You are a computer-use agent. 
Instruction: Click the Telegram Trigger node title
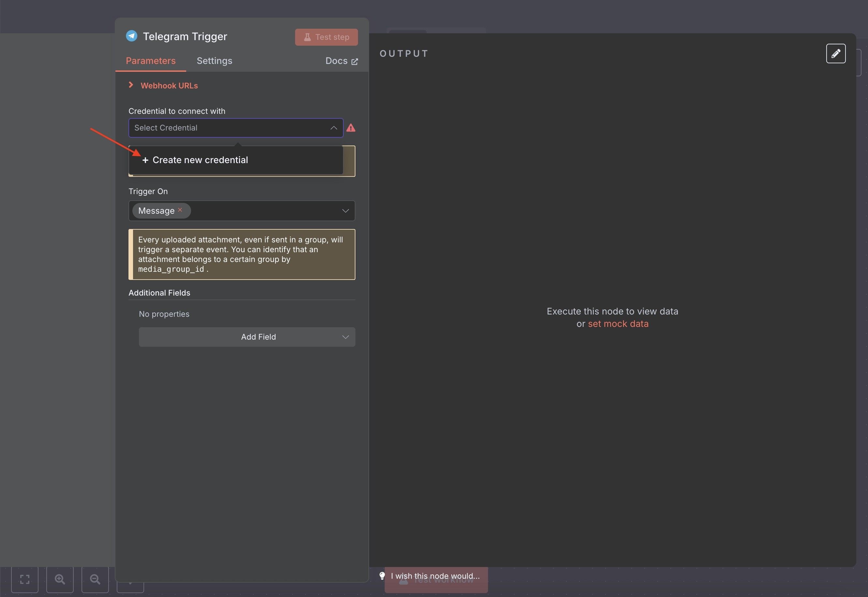coord(185,36)
